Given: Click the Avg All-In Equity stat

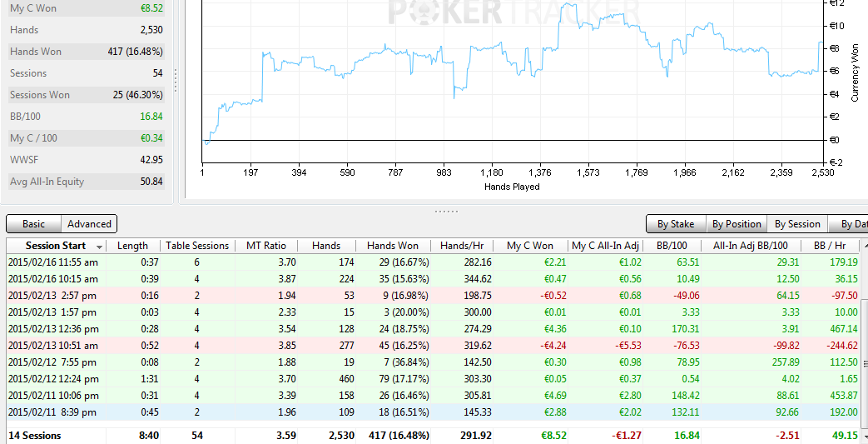Looking at the screenshot, I should point(87,182).
